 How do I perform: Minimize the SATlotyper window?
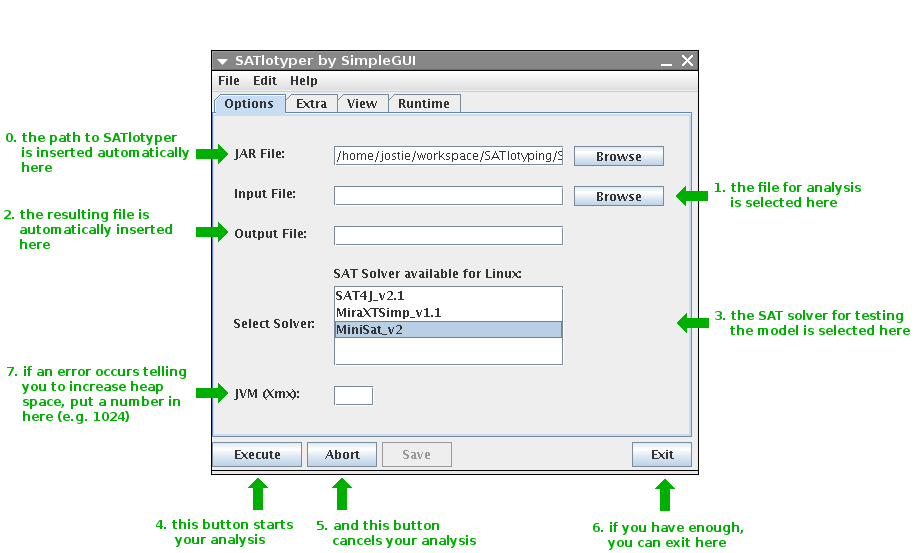pos(666,61)
